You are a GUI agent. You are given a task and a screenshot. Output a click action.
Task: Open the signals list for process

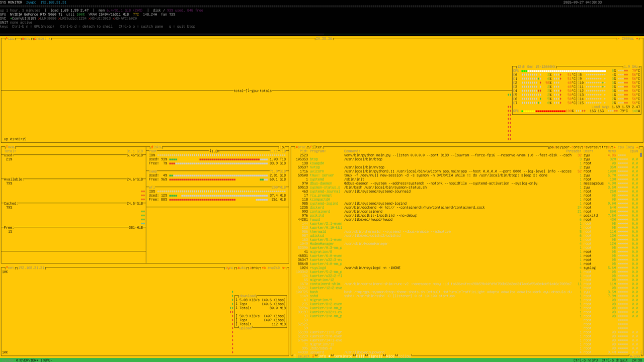(x=375, y=356)
